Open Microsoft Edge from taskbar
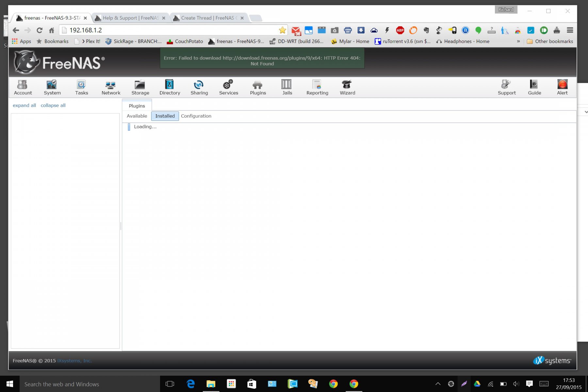 pos(190,384)
